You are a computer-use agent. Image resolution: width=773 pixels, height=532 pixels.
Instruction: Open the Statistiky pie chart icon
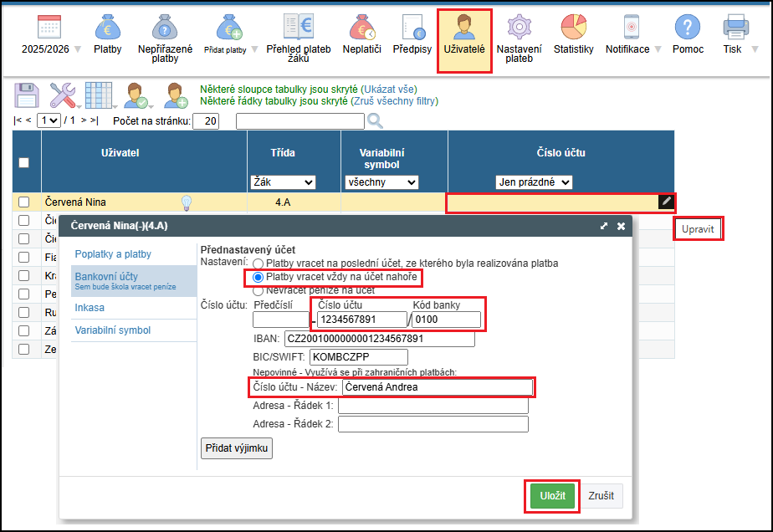tap(573, 28)
